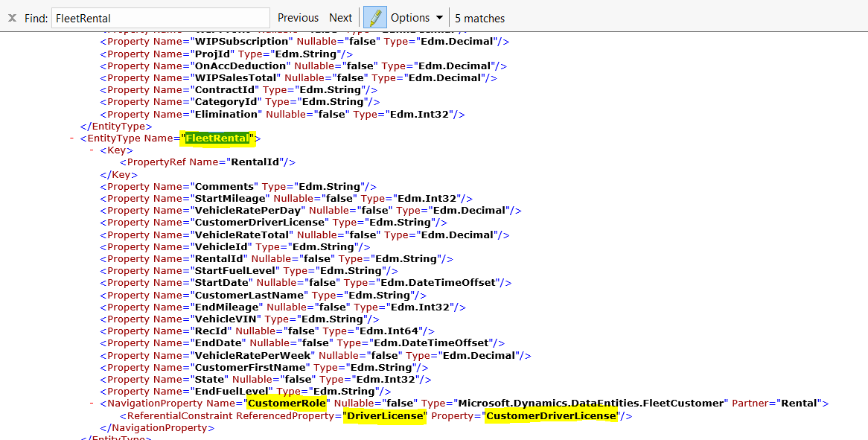This screenshot has width=868, height=440.
Task: Collapse the CustomerRole NavigationProperty node
Action: point(92,403)
